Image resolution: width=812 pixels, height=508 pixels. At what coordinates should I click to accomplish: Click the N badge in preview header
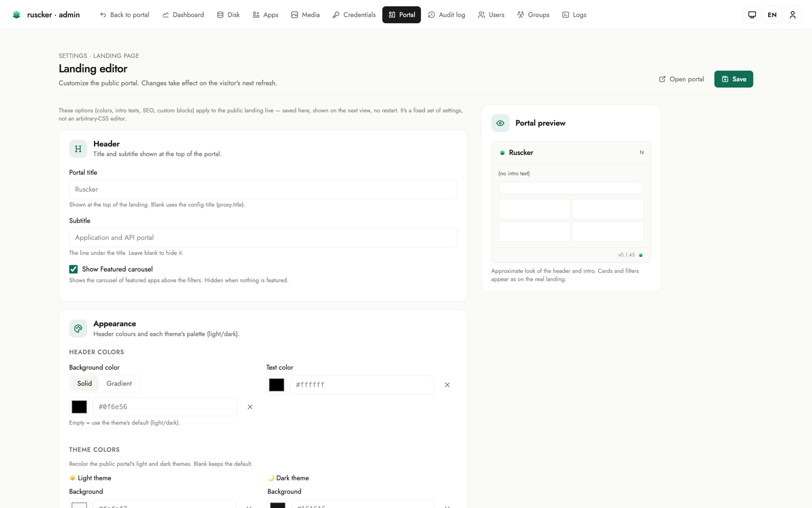pos(641,152)
